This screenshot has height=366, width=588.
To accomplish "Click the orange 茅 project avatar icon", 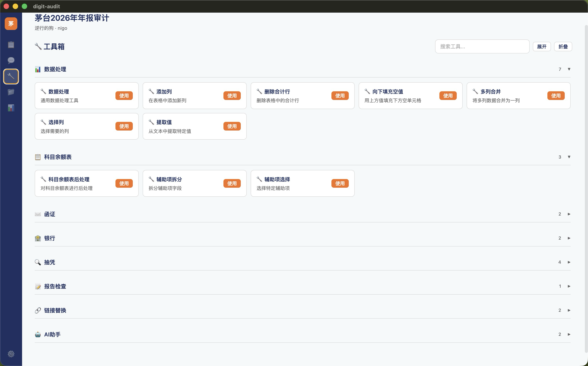I will pos(11,23).
